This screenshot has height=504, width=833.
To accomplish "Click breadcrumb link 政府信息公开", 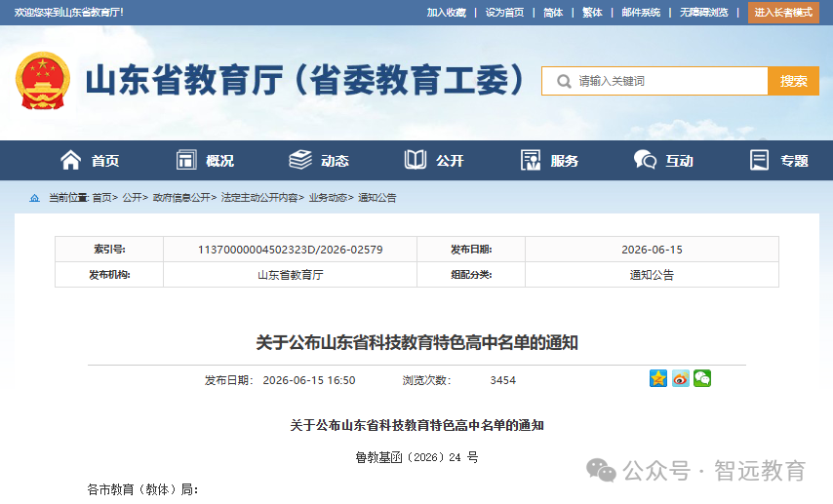I will (181, 198).
